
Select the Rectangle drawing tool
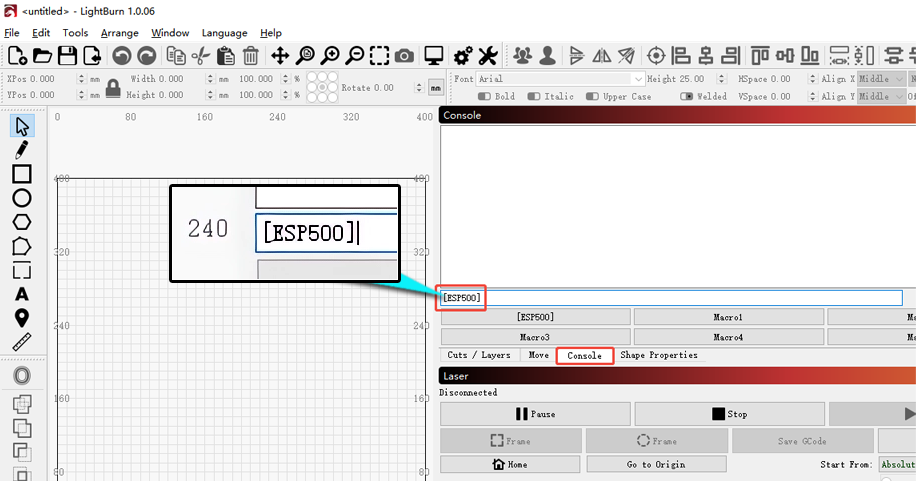[22, 174]
